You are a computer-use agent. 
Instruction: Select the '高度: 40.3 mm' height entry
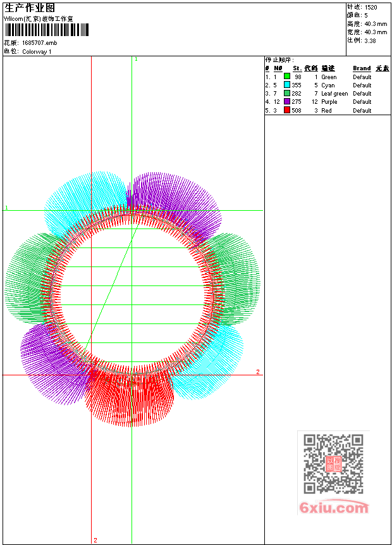367,24
